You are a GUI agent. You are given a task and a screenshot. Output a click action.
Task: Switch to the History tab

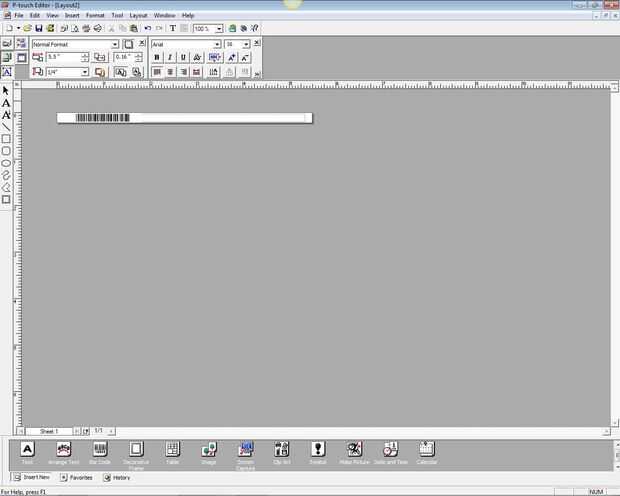tap(117, 477)
